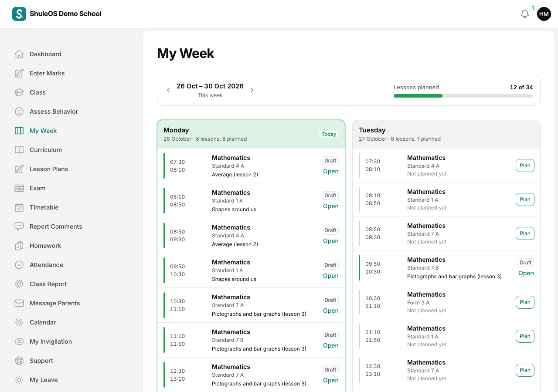The height and width of the screenshot is (392, 558).
Task: Go to previous week with left chevron
Action: pyautogui.click(x=168, y=90)
